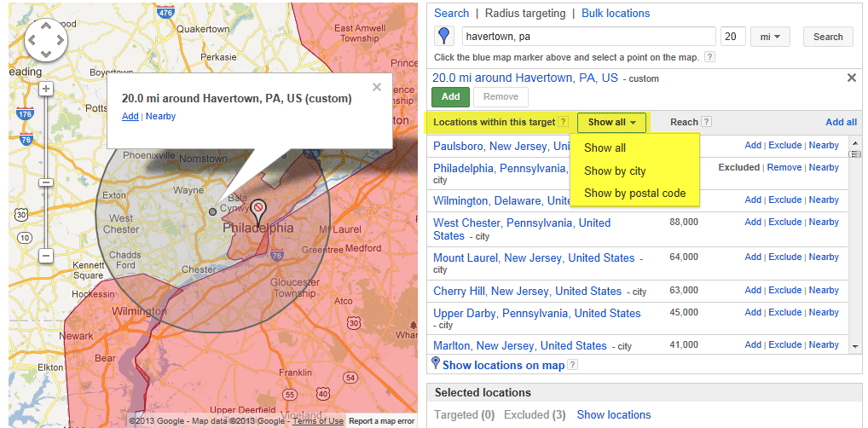Choose Show all from the dropdown menu

pyautogui.click(x=605, y=147)
